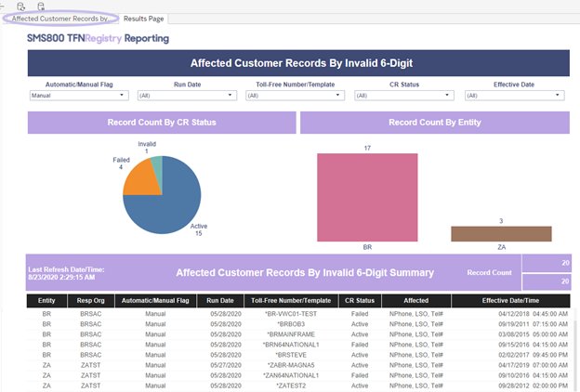Click the back arrow icon in toolbar
Viewport: 580px width, 392px height.
pos(2,6)
